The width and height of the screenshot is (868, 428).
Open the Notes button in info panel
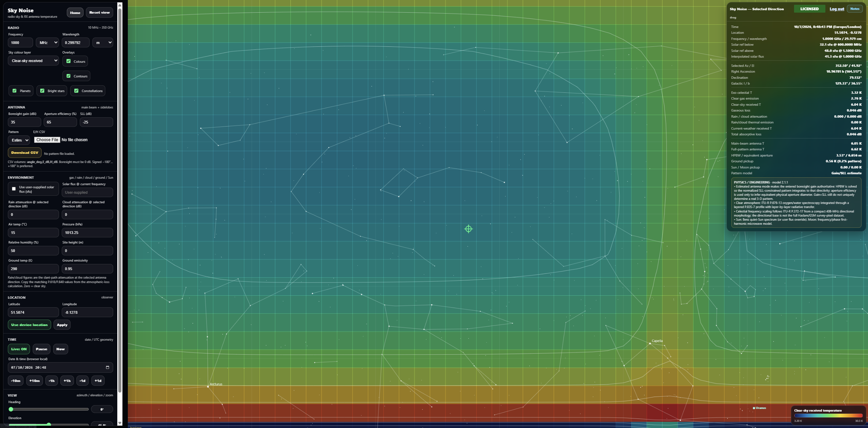pos(855,9)
